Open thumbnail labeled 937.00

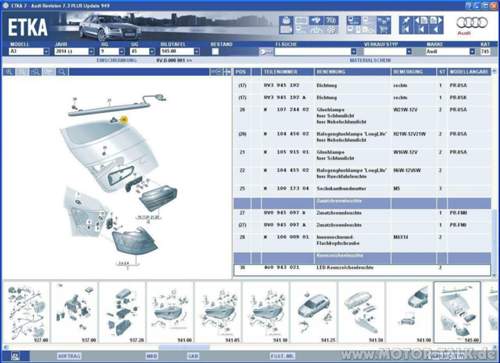[75, 312]
